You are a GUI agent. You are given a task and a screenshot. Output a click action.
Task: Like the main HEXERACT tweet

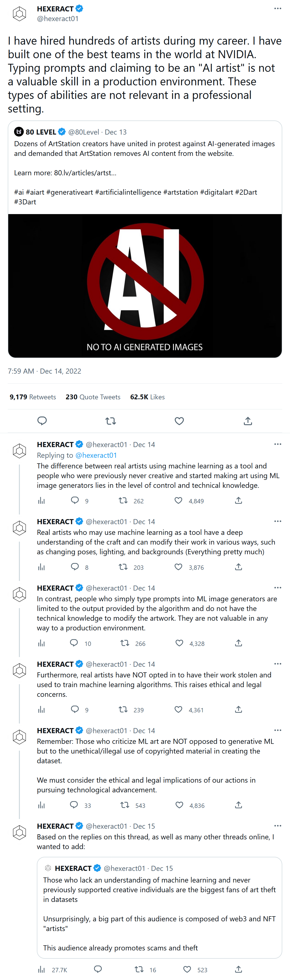coord(179,421)
